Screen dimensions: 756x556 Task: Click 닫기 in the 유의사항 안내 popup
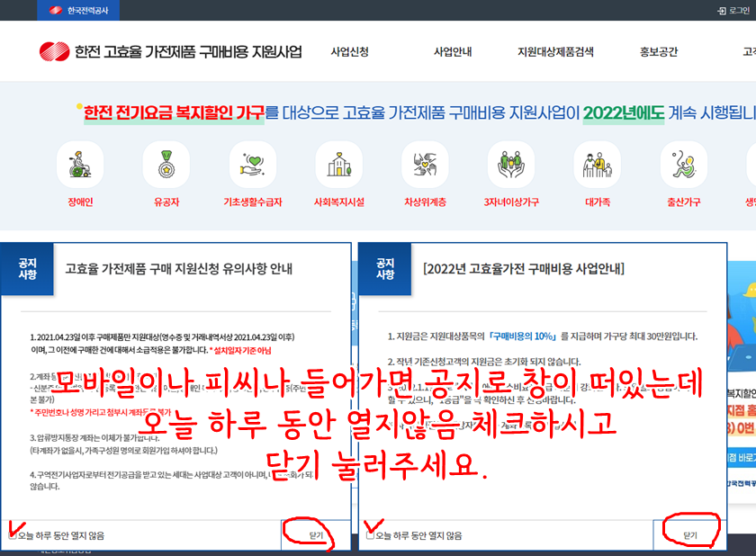pyautogui.click(x=316, y=535)
